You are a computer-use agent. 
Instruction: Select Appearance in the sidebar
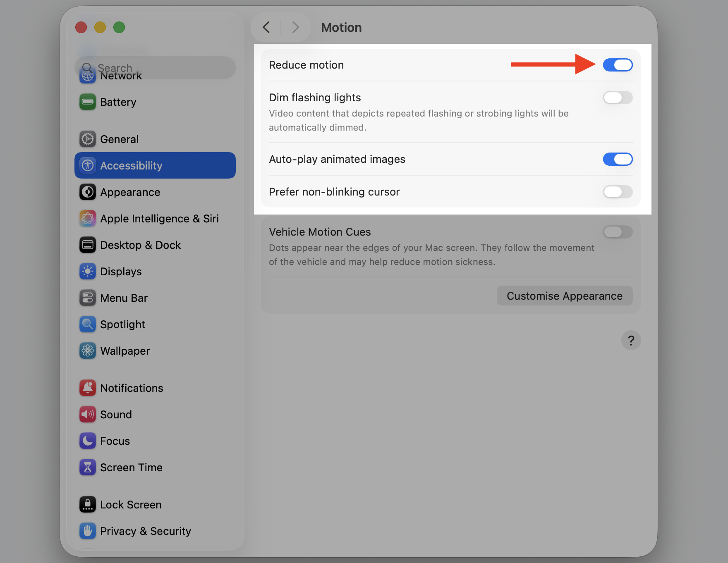pyautogui.click(x=130, y=192)
